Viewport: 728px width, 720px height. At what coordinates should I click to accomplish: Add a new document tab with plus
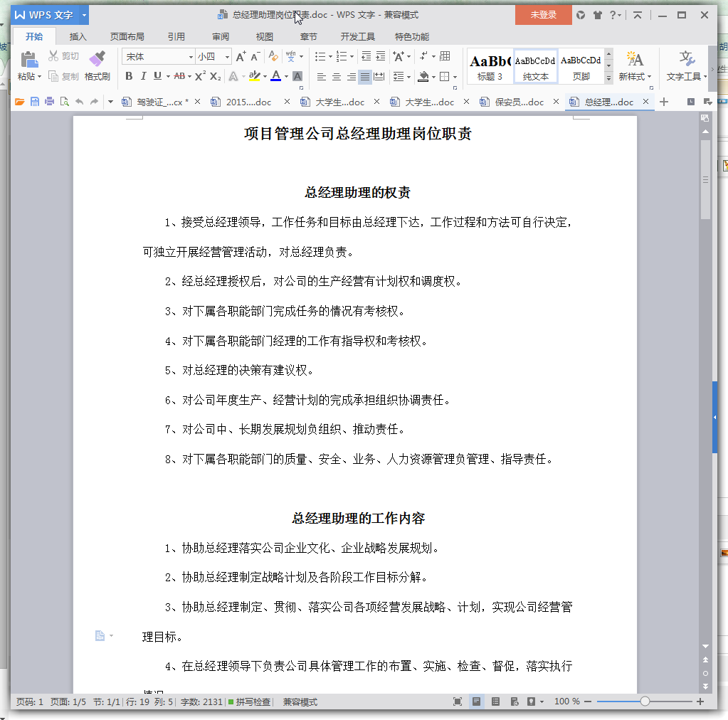664,102
